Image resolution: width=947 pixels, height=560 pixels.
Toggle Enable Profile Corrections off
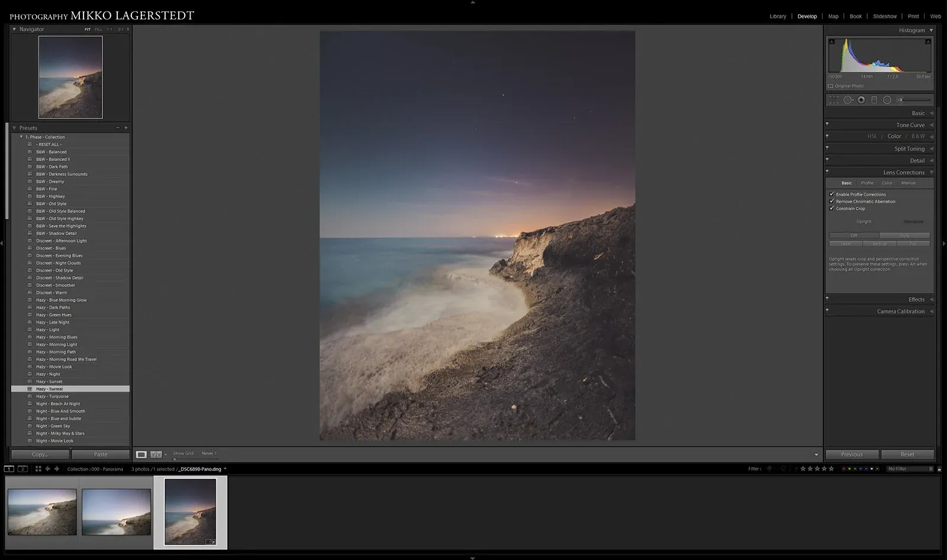[832, 194]
